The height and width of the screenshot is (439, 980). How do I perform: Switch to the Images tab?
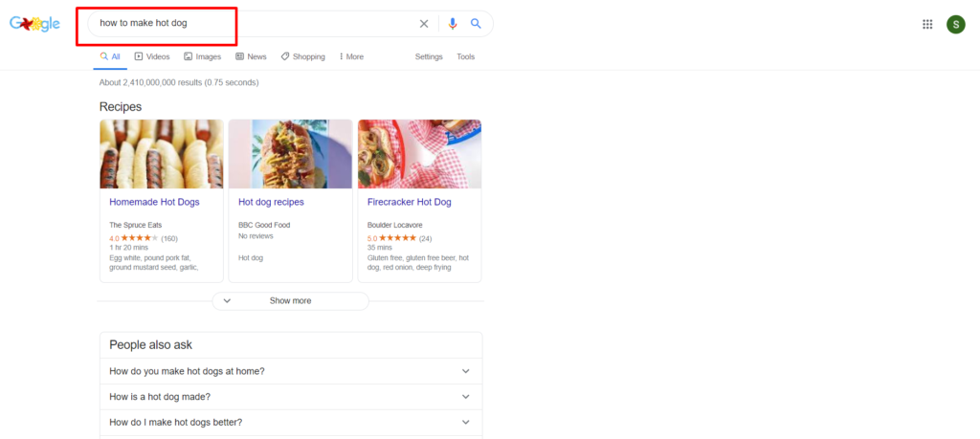tap(203, 56)
